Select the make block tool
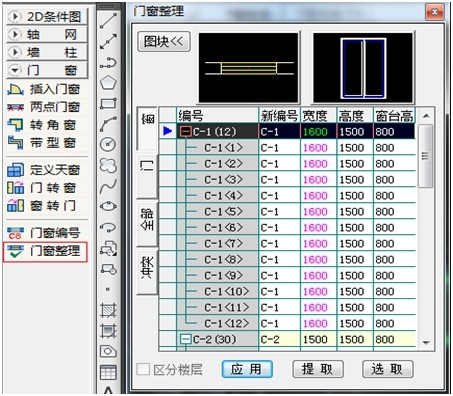 click(108, 269)
